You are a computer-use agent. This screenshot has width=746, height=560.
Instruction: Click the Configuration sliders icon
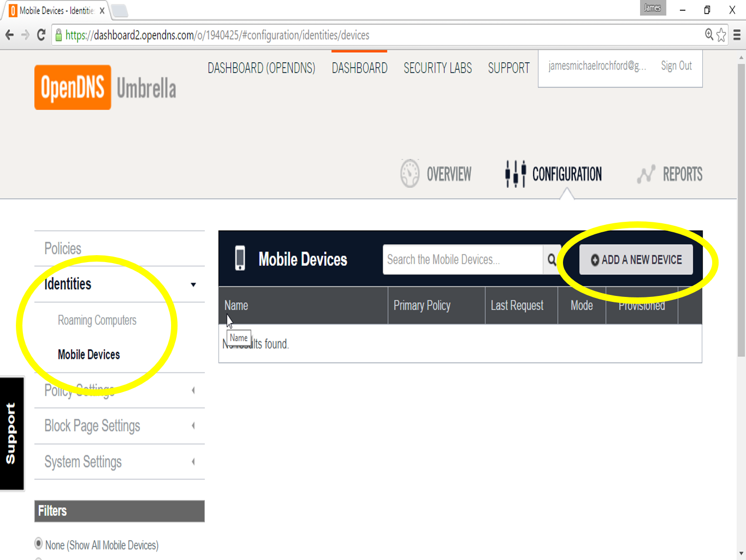(515, 174)
